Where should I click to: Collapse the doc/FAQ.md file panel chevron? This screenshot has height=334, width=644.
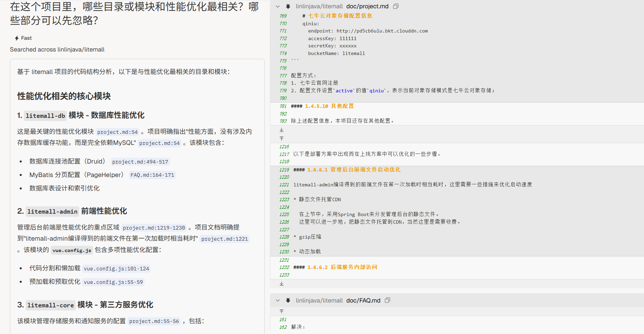click(278, 300)
